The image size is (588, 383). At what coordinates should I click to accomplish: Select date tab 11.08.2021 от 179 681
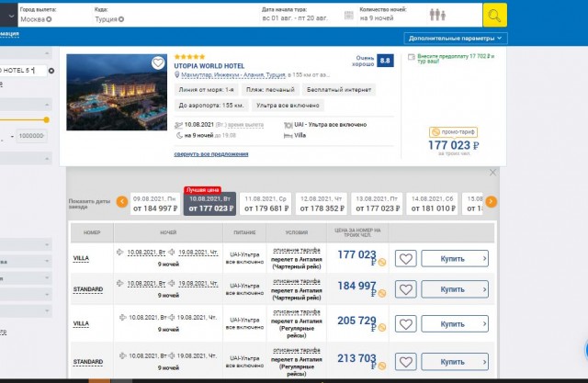click(x=266, y=204)
